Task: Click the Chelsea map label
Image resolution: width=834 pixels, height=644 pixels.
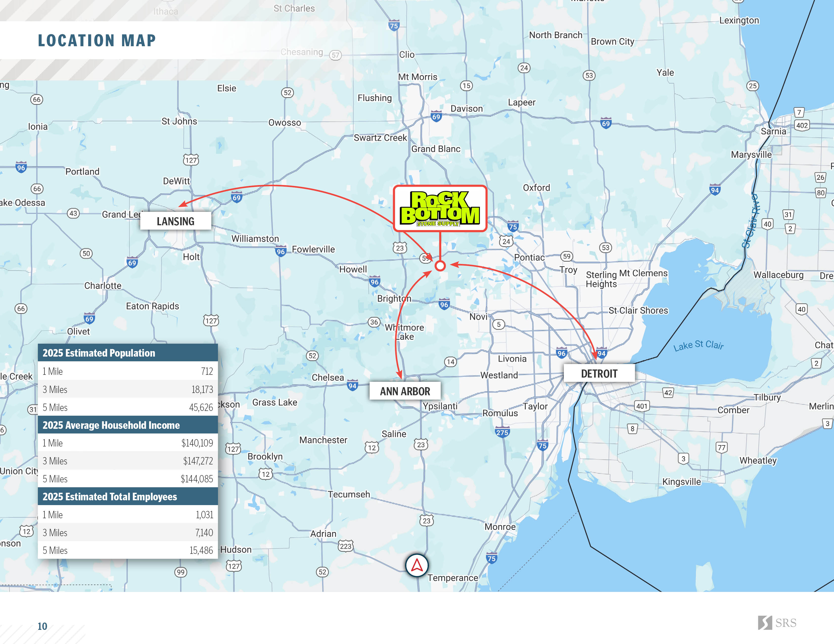Action: point(328,377)
